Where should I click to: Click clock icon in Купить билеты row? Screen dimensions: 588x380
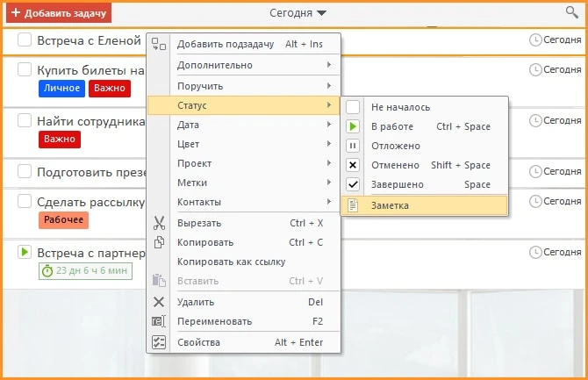(535, 70)
